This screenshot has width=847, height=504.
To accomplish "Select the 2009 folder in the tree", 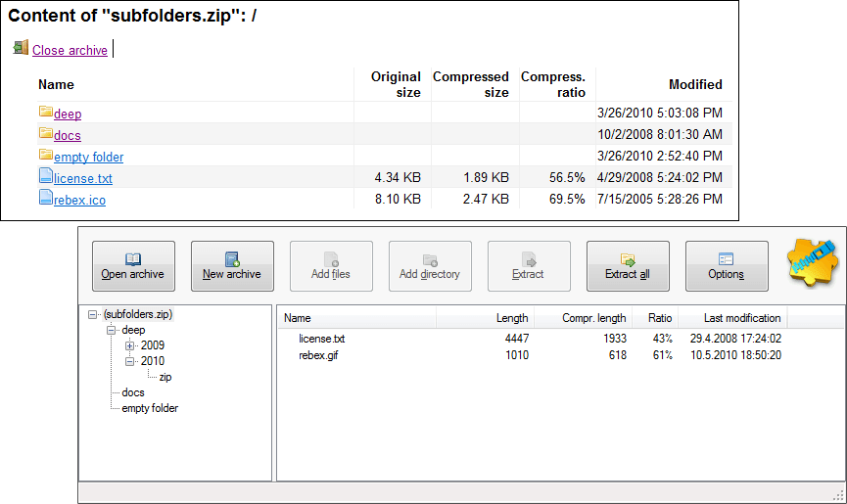I will click(x=153, y=345).
